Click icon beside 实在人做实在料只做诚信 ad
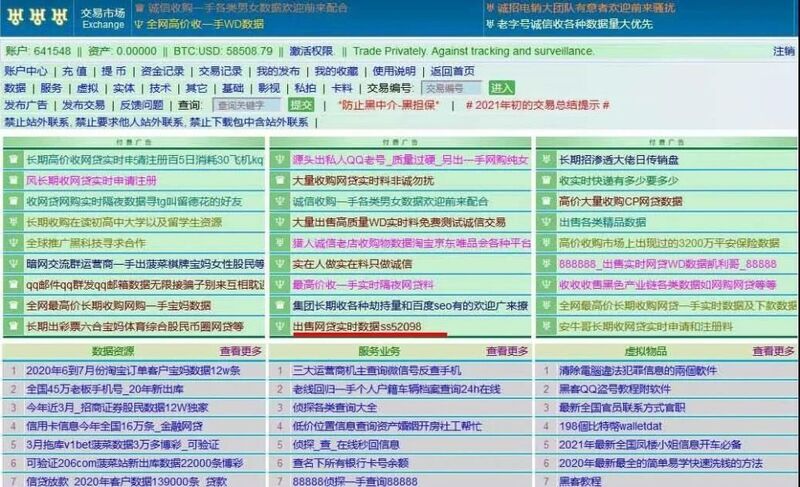Image resolution: width=800 pixels, height=487 pixels. (x=280, y=264)
